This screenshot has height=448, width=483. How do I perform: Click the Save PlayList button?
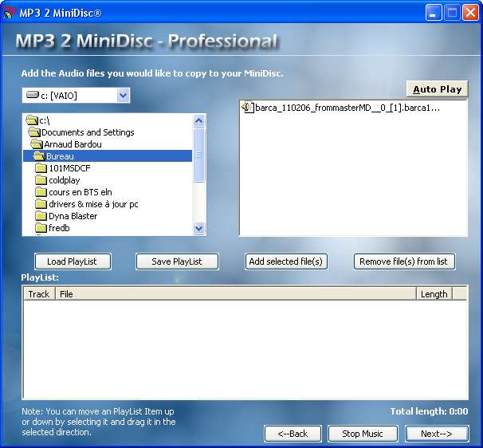coord(177,261)
